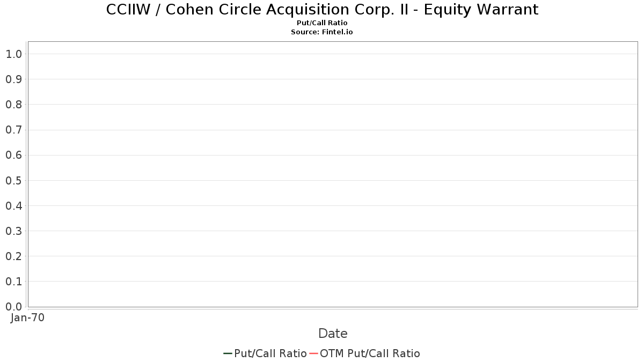Image resolution: width=644 pixels, height=362 pixels.
Task: Click the Source: Fintel.io text
Action: pyautogui.click(x=322, y=32)
